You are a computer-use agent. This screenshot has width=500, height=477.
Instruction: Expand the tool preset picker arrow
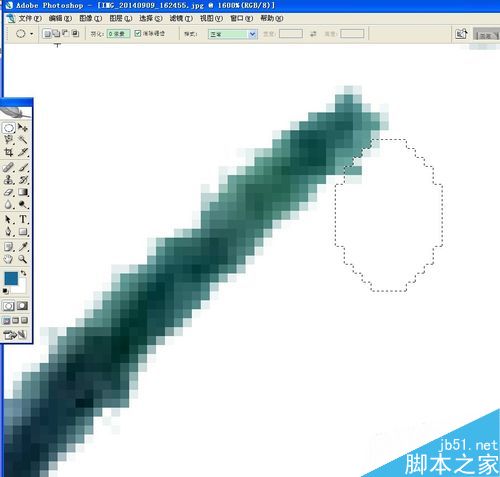[x=32, y=34]
